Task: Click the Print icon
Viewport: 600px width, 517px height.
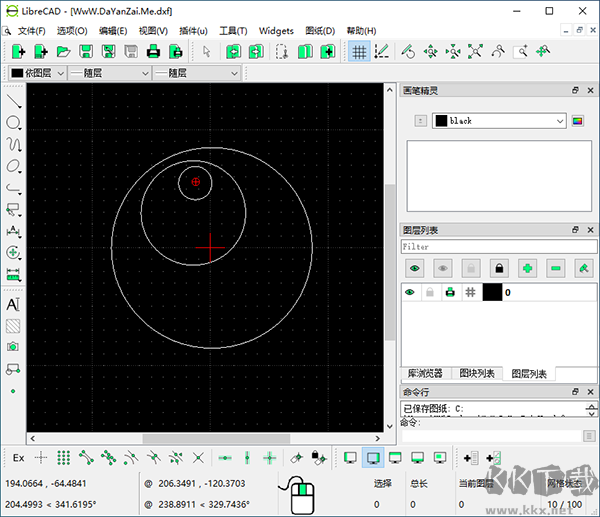Action: [x=153, y=51]
